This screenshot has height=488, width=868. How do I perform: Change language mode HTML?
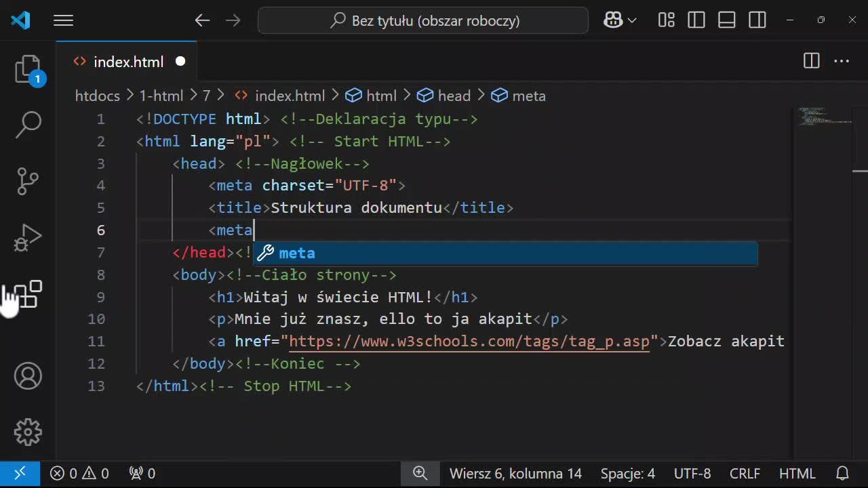(x=797, y=474)
